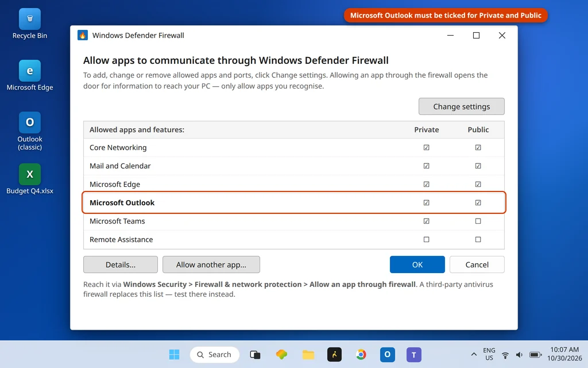588x368 pixels.
Task: Select the Microsoft Outlook list entry
Action: pos(122,203)
